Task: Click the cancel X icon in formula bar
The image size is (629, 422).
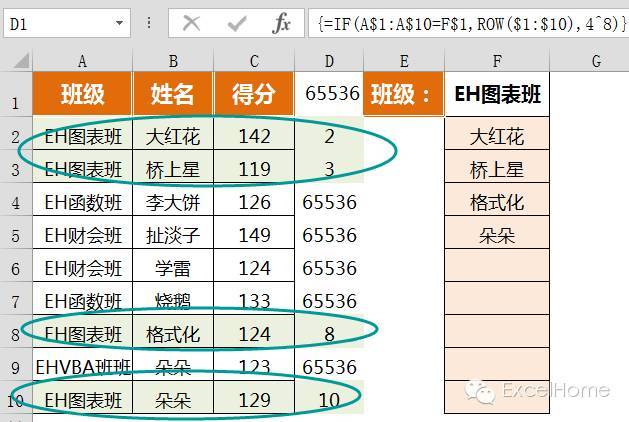Action: 191,23
